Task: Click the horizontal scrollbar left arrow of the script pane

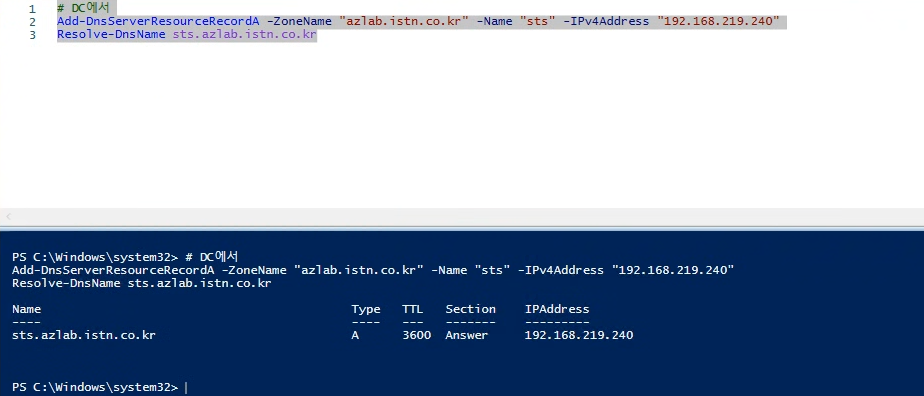Action: pos(8,217)
